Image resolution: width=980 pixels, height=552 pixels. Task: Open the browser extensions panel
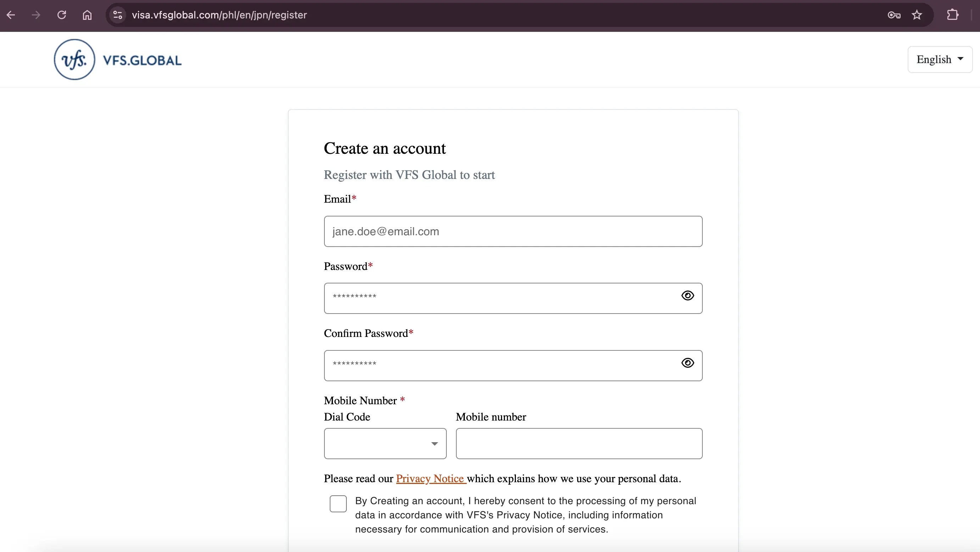point(952,15)
